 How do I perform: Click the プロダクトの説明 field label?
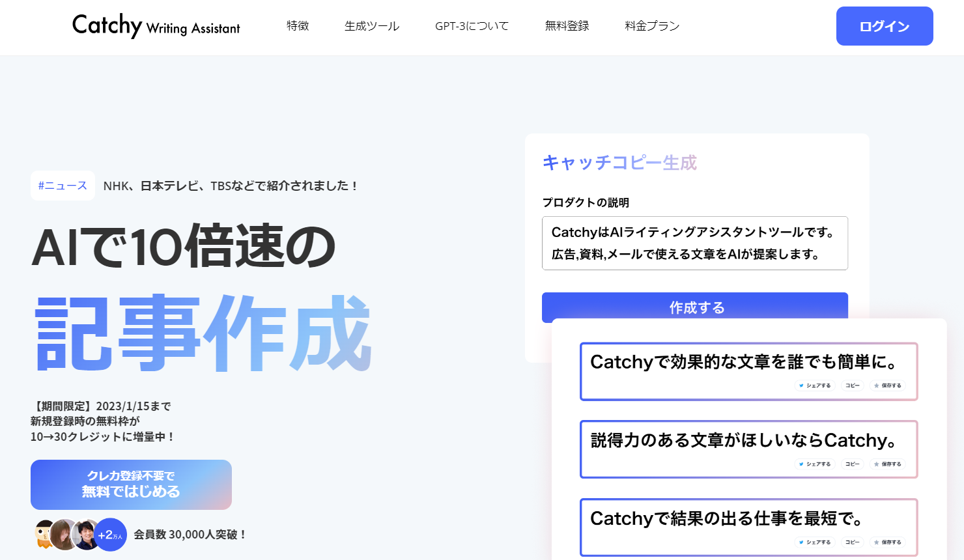(586, 203)
